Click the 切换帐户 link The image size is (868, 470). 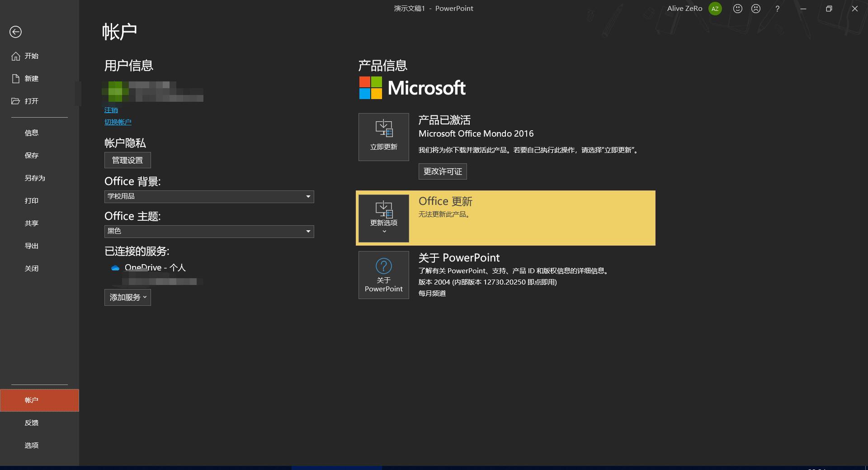coord(118,122)
